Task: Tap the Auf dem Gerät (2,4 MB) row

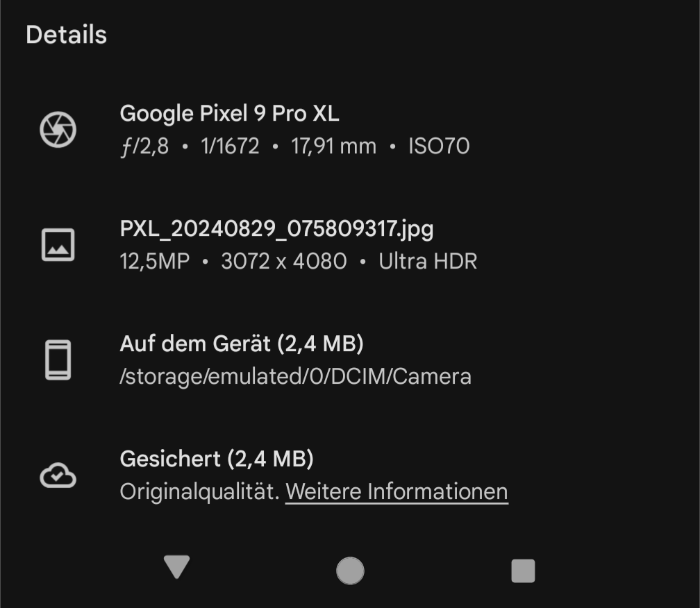Action: point(242,344)
